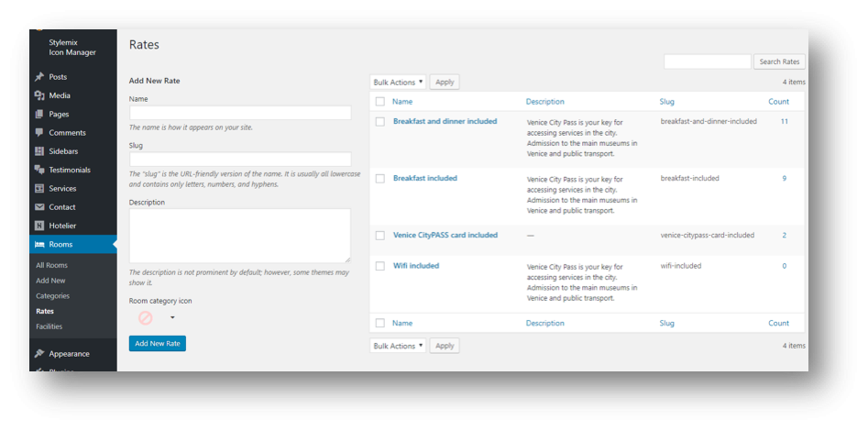Click the Hotelier icon in the sidebar
Screen dimensions: 868x431
pyautogui.click(x=39, y=226)
